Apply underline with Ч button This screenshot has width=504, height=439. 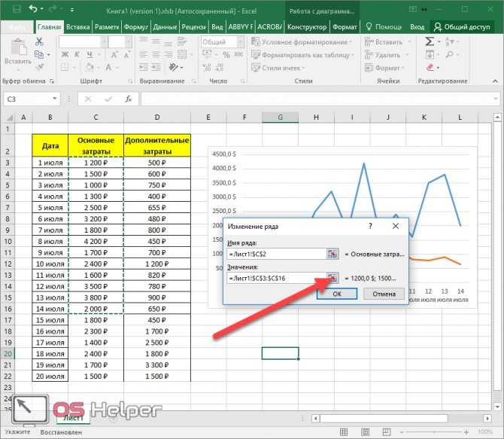90,55
